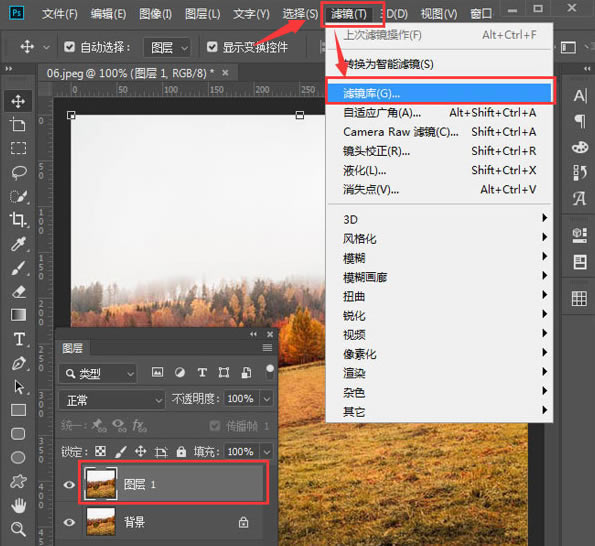This screenshot has height=546, width=595.
Task: Toggle lock all padlock button
Action: pos(181,451)
